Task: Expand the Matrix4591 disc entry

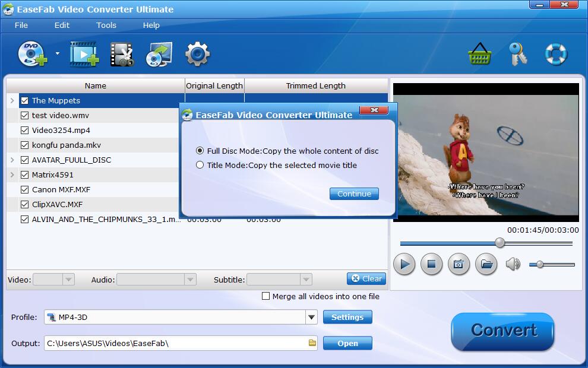Action: click(x=12, y=175)
